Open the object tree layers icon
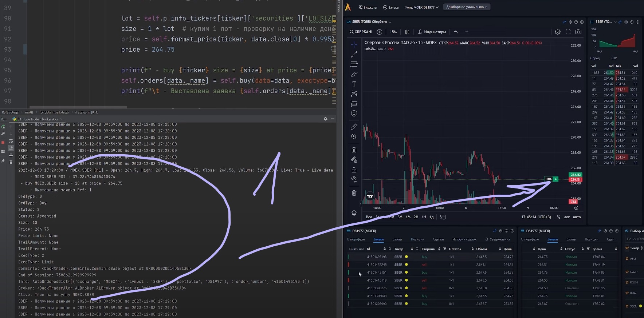The height and width of the screenshot is (318, 644). (x=354, y=213)
